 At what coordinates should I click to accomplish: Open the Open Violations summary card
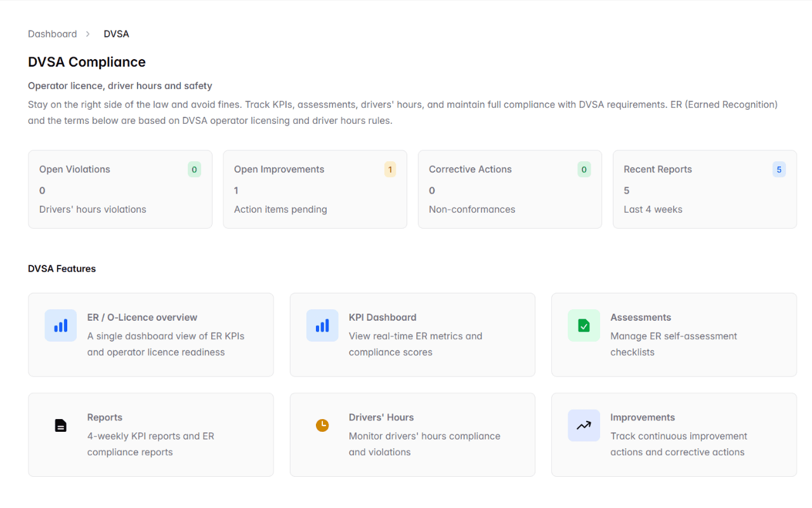pos(120,189)
